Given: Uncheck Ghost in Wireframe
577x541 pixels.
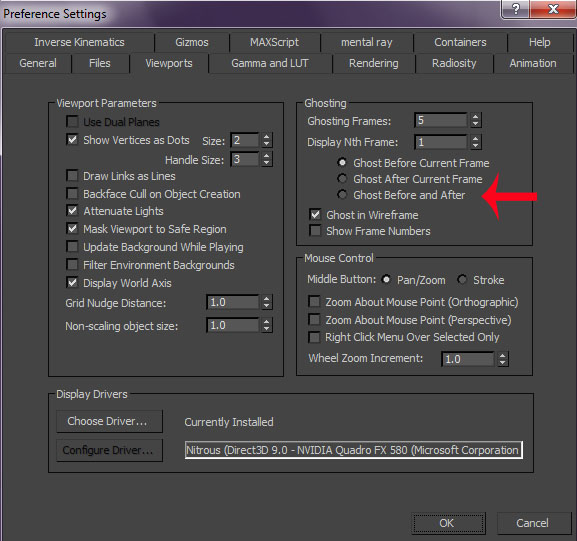Looking at the screenshot, I should pos(315,215).
